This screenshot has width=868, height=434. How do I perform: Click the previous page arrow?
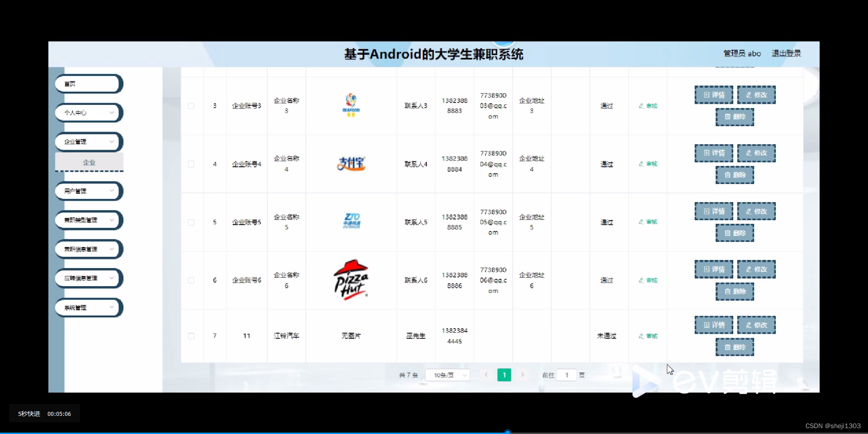(x=486, y=375)
